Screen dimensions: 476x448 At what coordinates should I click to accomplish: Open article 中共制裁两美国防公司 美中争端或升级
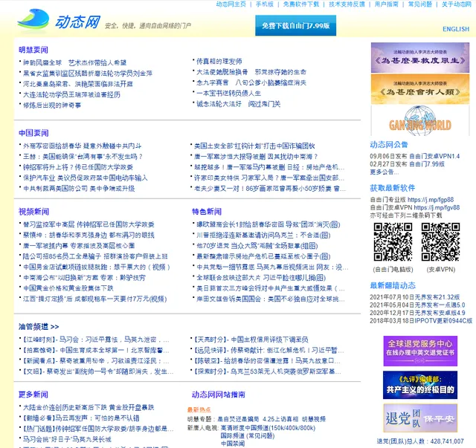pos(79,189)
